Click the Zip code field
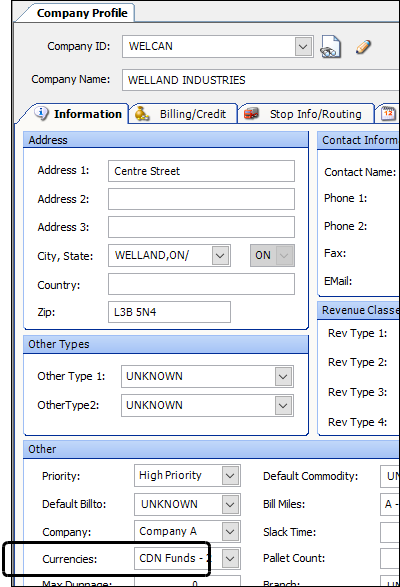The height and width of the screenshot is (587, 400). tap(169, 312)
